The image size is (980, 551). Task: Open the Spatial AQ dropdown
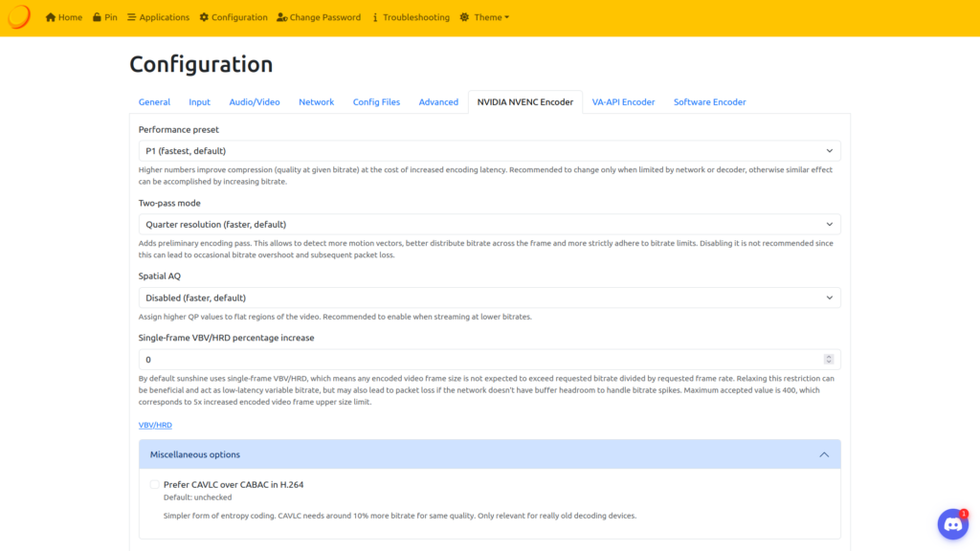coord(489,298)
